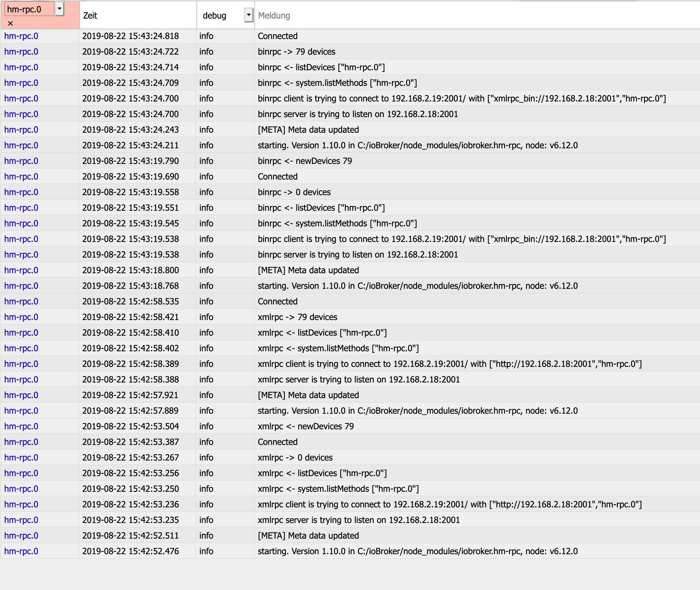The image size is (700, 590).
Task: Select timestamp 2019-08-22 15:42:53.387 cell
Action: coord(130,442)
